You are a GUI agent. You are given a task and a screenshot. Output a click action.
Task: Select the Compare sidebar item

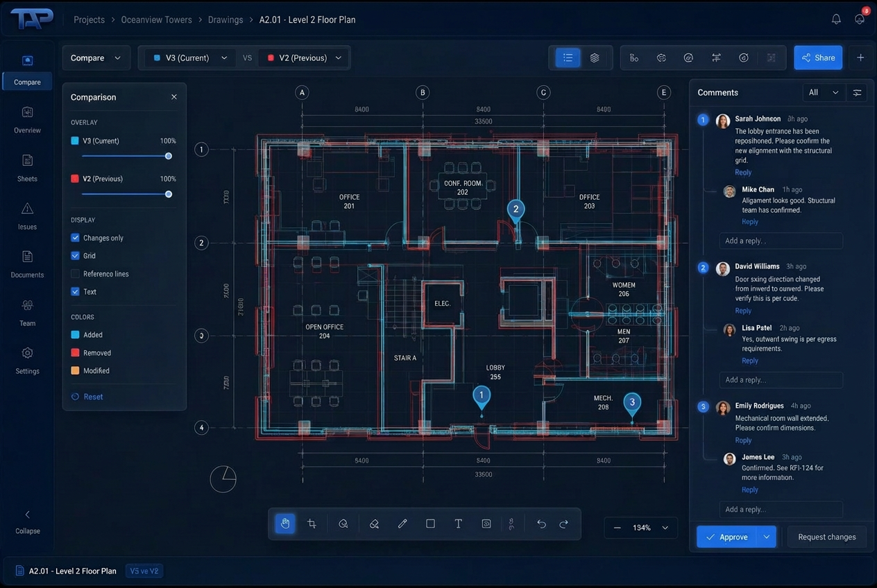coord(27,71)
